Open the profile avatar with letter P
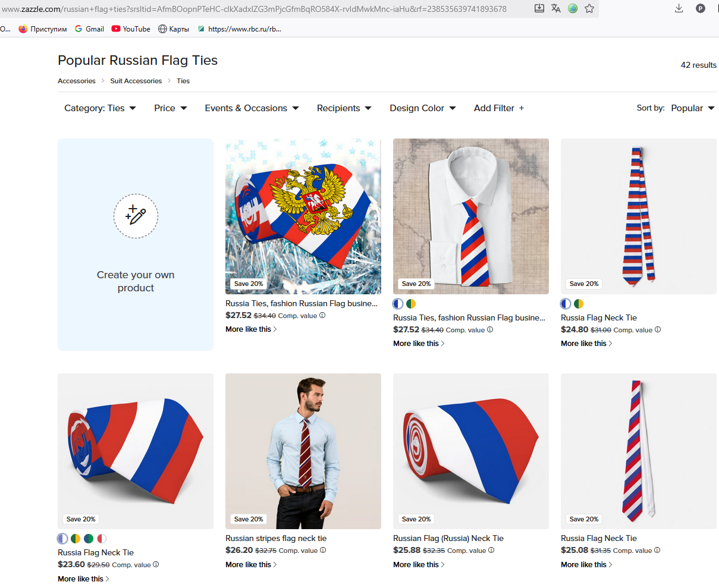 pyautogui.click(x=701, y=8)
